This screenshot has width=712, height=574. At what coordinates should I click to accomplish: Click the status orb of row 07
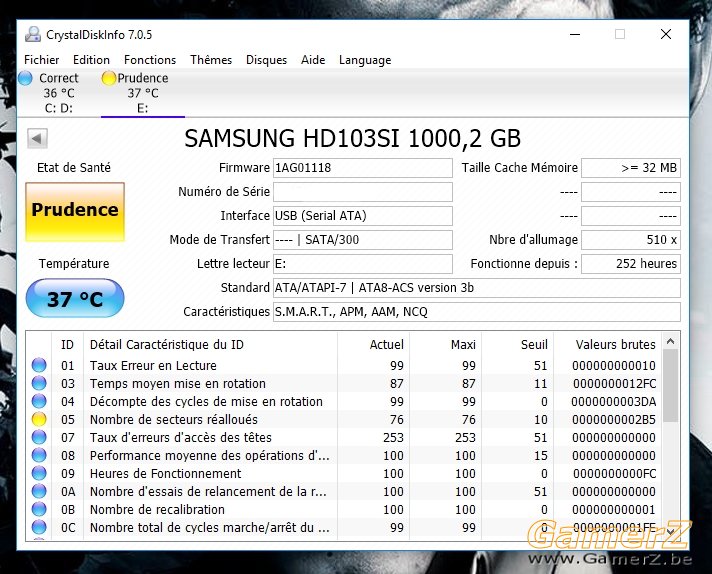[x=39, y=437]
